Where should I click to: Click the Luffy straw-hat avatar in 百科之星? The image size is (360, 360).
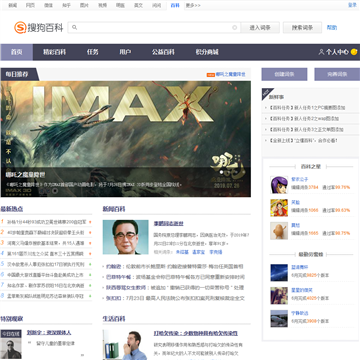(x=279, y=208)
